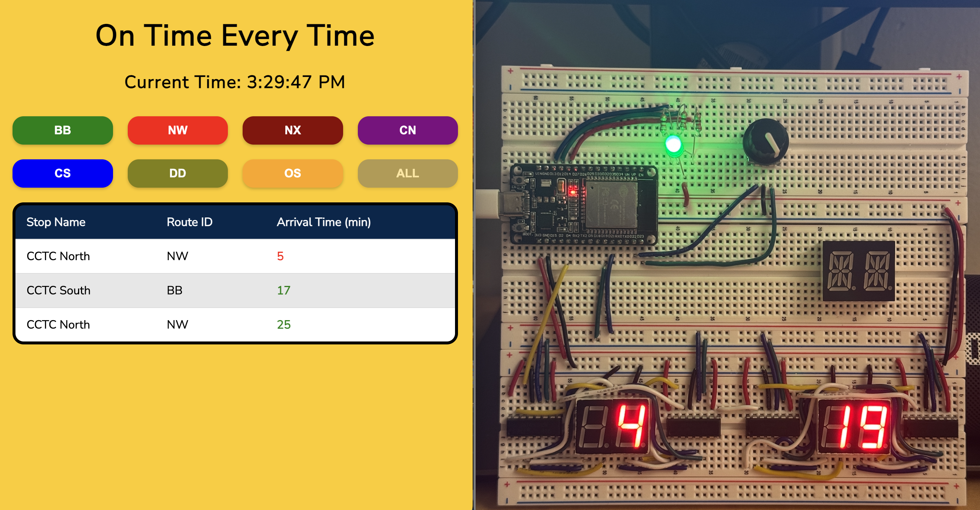Click the Route ID column header

click(190, 222)
